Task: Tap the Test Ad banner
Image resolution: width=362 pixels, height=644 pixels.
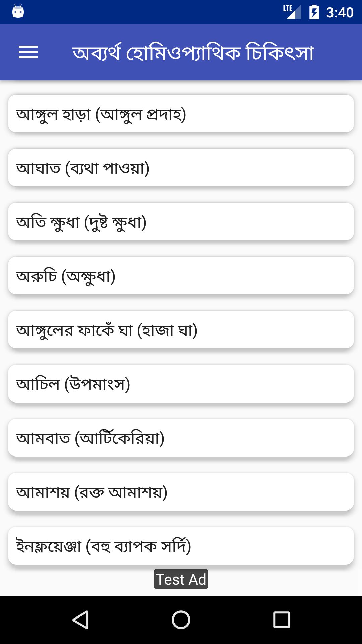Action: point(181,579)
